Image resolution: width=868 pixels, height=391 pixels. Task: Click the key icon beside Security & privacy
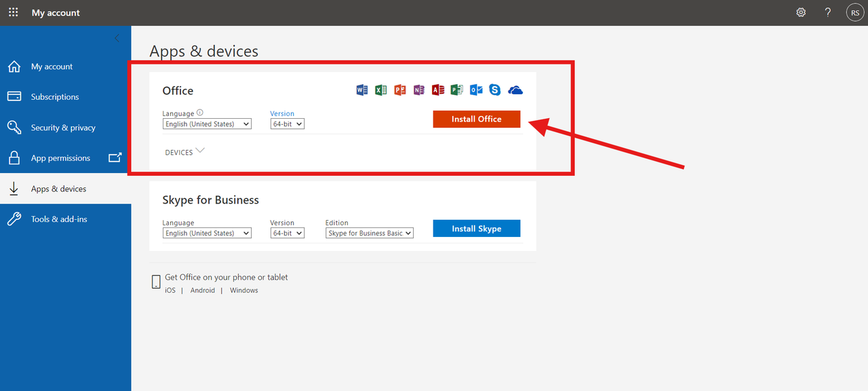(14, 127)
